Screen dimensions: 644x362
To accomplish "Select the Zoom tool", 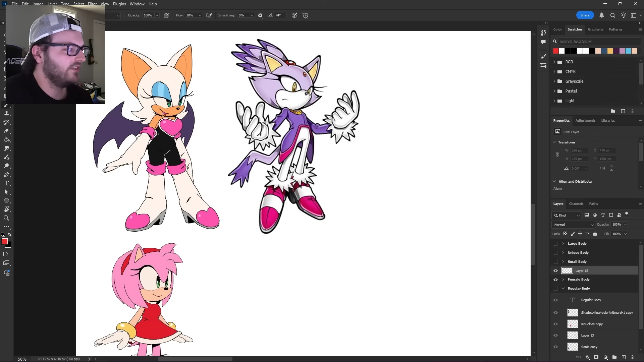I will pos(6,218).
